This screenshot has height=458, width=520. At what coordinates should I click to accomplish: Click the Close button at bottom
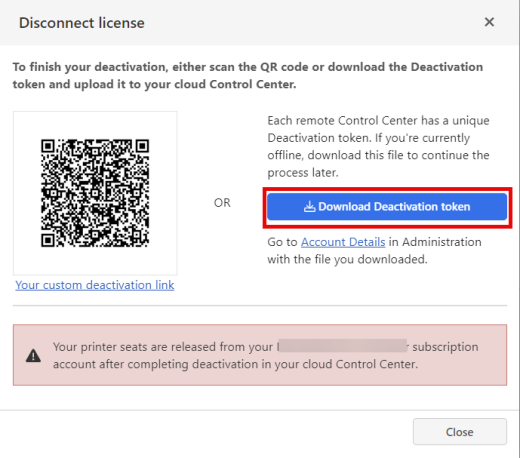[460, 432]
